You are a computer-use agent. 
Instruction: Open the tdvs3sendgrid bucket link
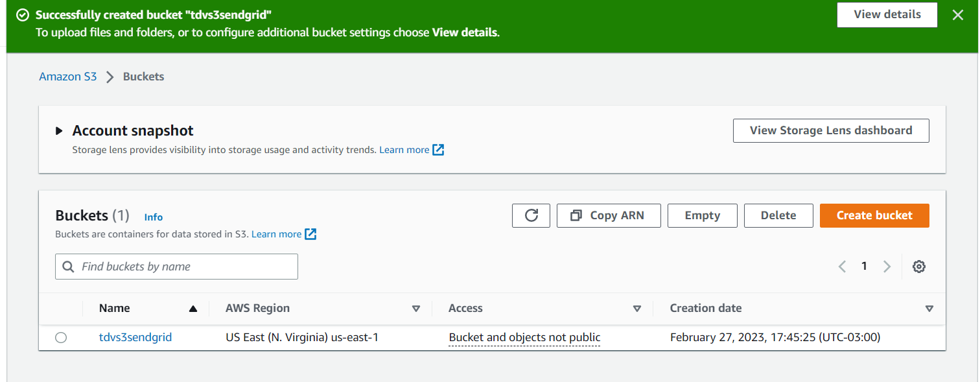(x=135, y=337)
